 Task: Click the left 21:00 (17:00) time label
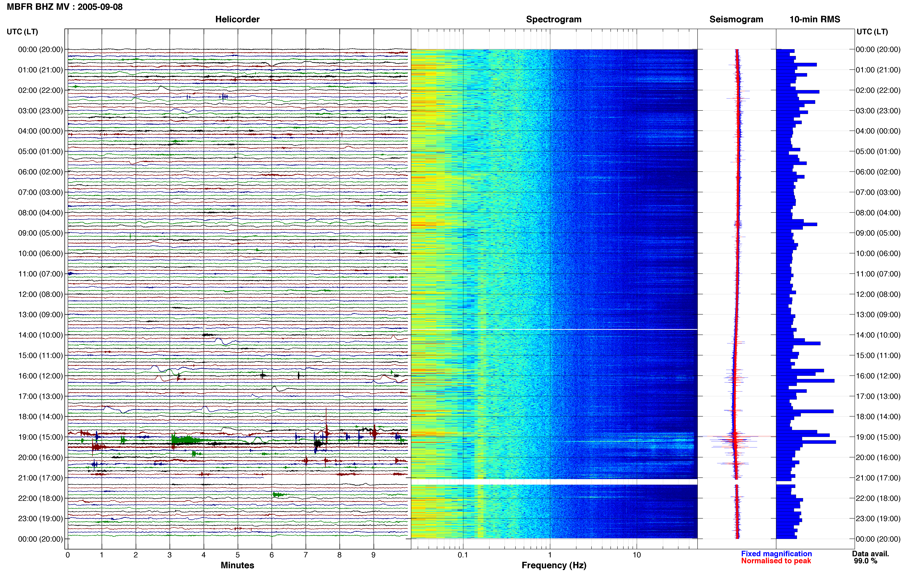tap(41, 478)
